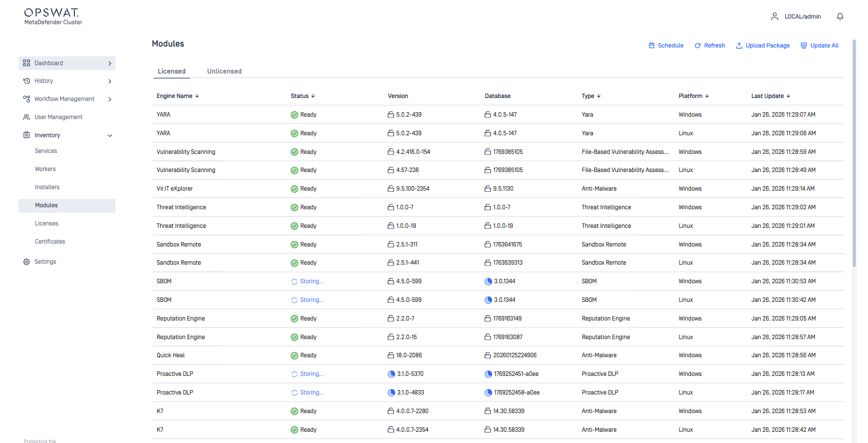Click the History clock icon
The height and width of the screenshot is (443, 868).
point(26,81)
